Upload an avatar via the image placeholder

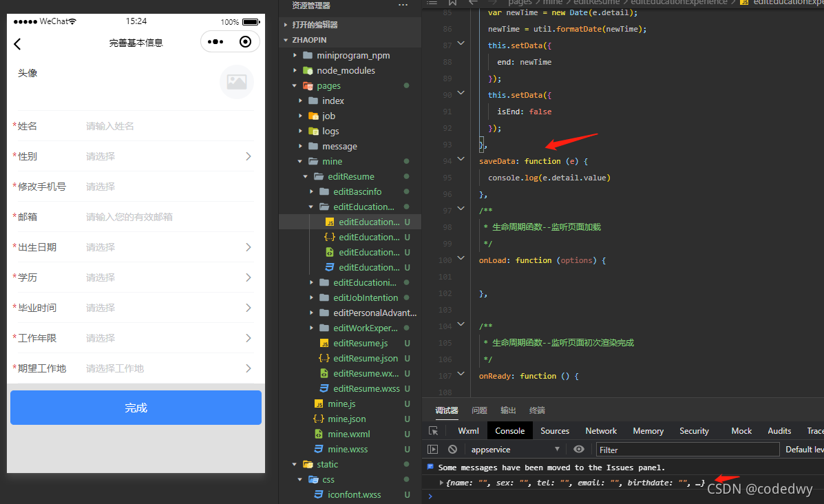(x=237, y=81)
